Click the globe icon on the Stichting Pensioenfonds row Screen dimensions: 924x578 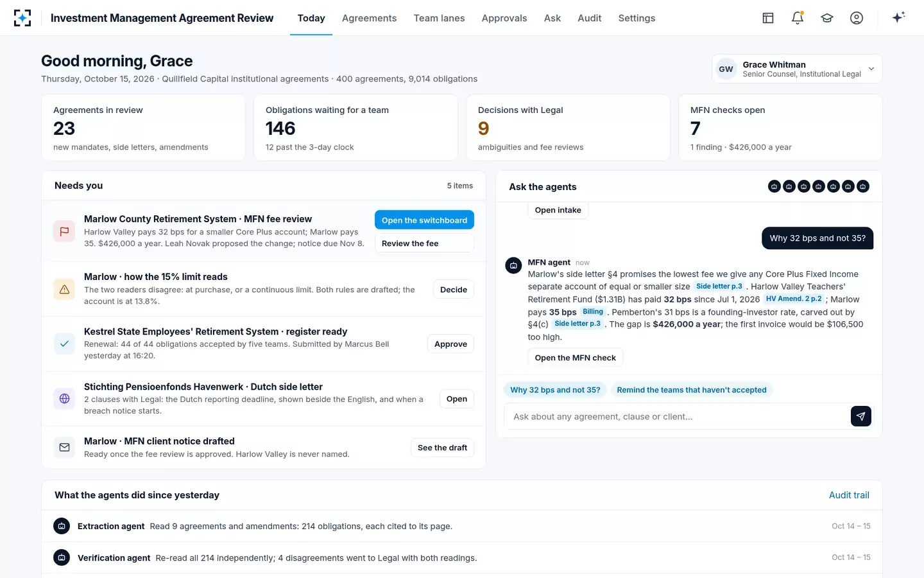pos(64,399)
